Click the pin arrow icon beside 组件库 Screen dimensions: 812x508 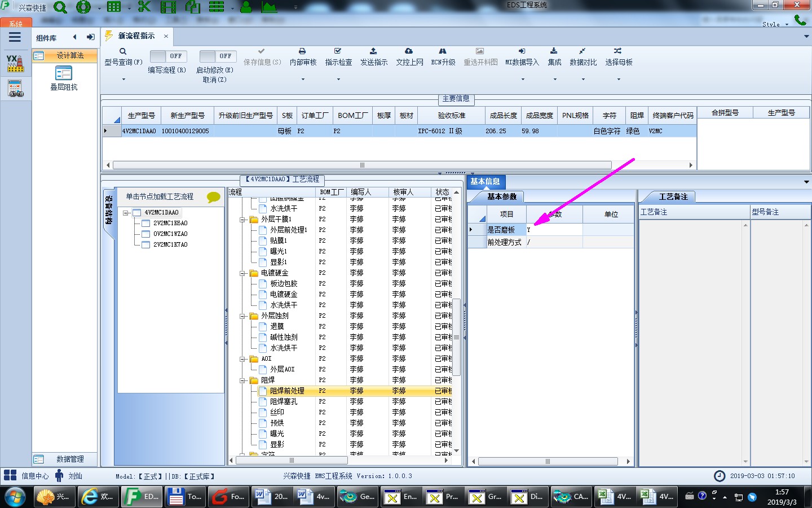point(90,37)
